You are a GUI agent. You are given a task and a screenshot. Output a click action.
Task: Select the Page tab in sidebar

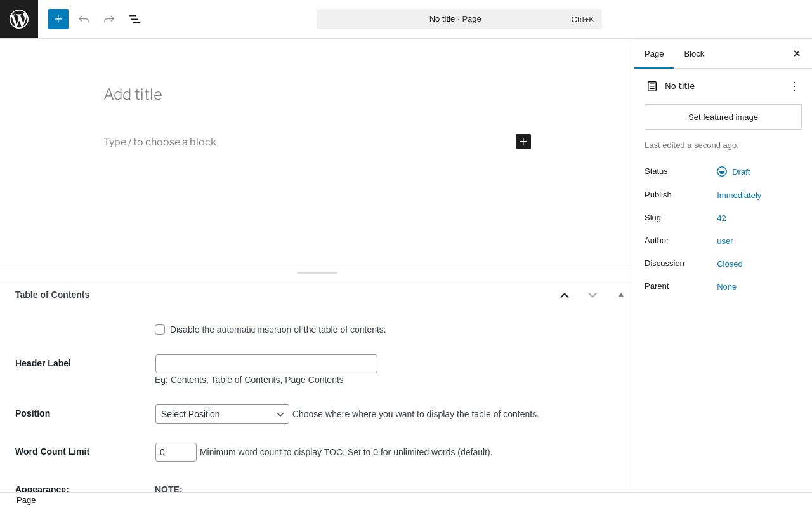click(x=654, y=54)
